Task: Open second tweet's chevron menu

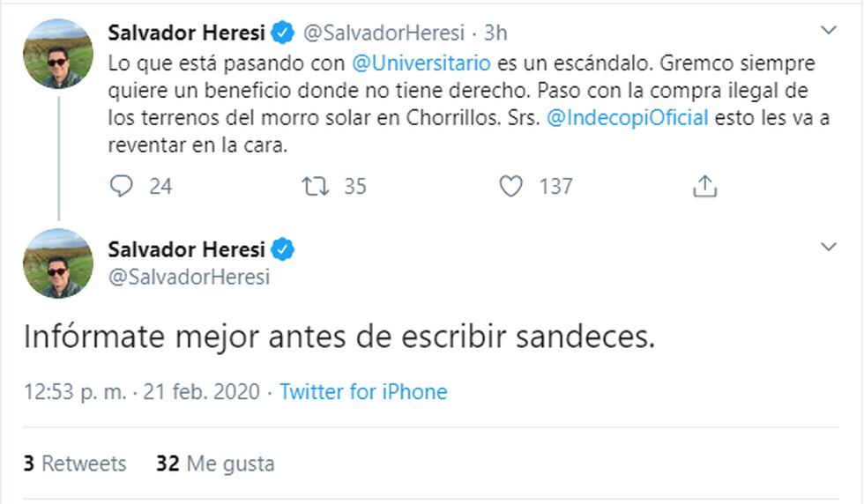Action: click(829, 247)
